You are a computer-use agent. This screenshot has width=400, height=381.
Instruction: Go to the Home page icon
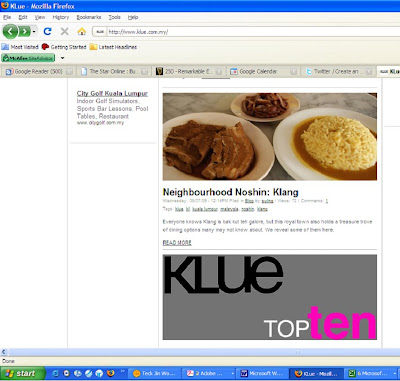82,32
